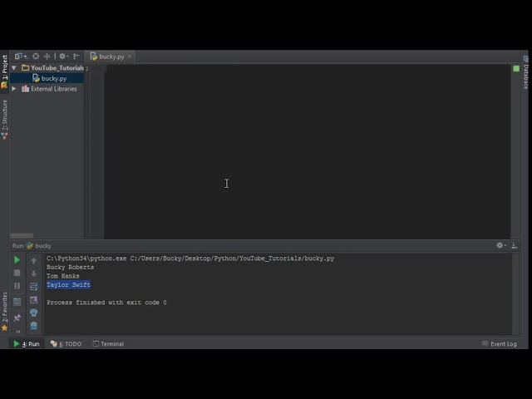Viewport: 532px width, 399px height.
Task: Hide the Project panel with the hide icon
Action: (x=76, y=57)
